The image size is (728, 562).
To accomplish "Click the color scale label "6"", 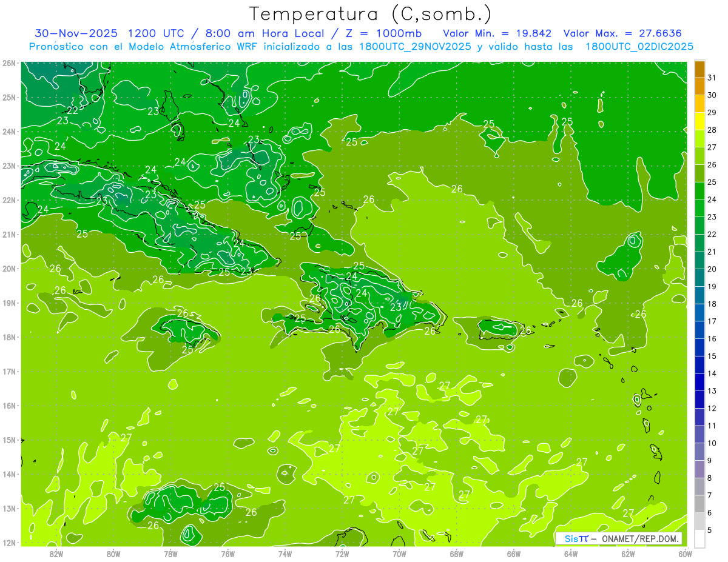I will [x=710, y=512].
